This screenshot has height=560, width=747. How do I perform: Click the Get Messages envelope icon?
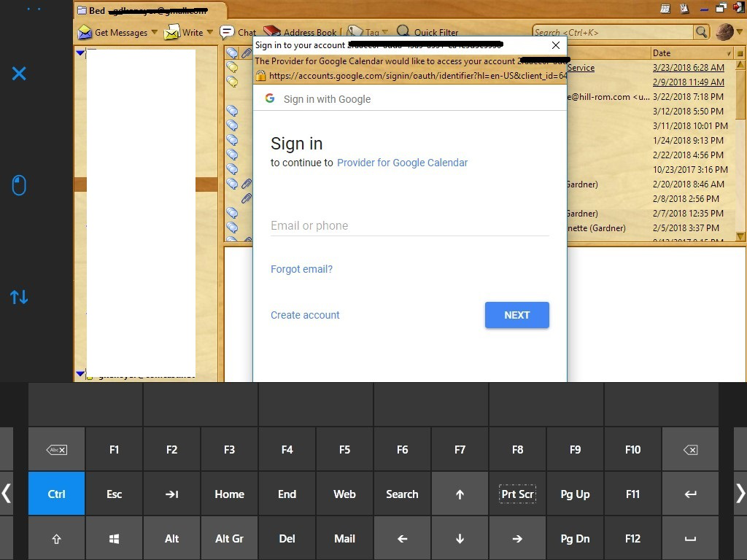pyautogui.click(x=85, y=32)
